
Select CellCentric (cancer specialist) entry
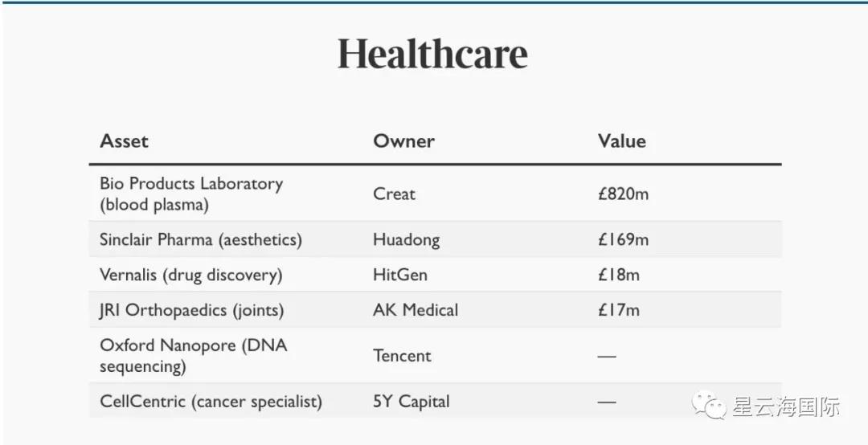coord(211,402)
